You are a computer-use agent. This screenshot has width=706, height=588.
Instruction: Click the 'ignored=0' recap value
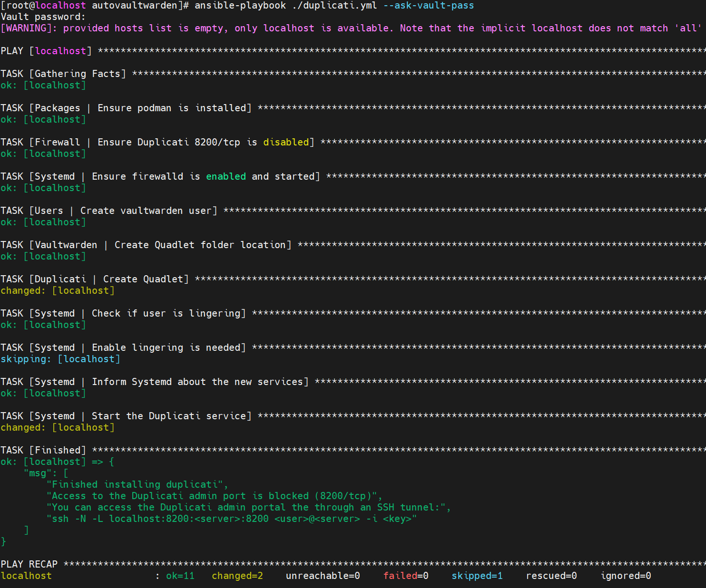coord(626,576)
